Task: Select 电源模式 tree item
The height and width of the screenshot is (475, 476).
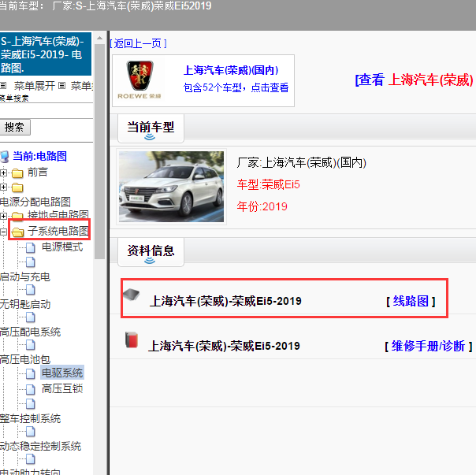Action: [x=62, y=247]
